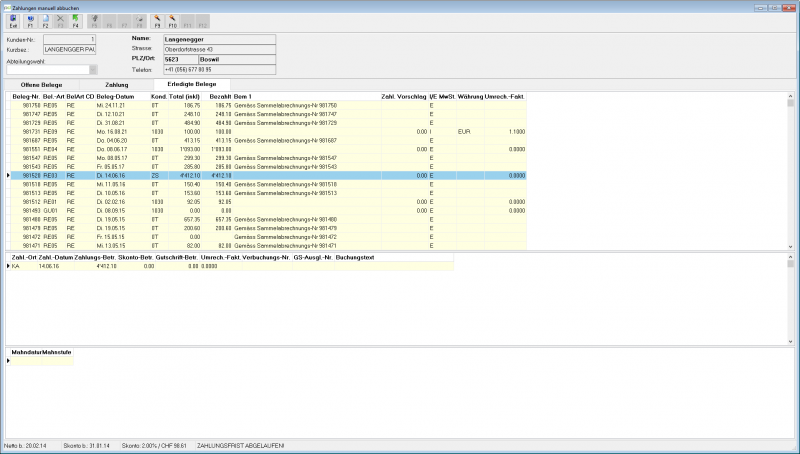Image resolution: width=800 pixels, height=454 pixels.
Task: Open the Abteilungswahl dropdown
Action: click(93, 69)
